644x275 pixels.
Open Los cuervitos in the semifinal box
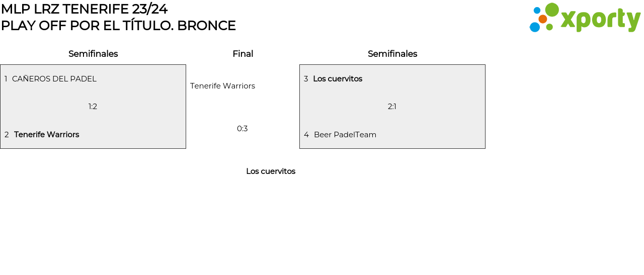coord(338,79)
